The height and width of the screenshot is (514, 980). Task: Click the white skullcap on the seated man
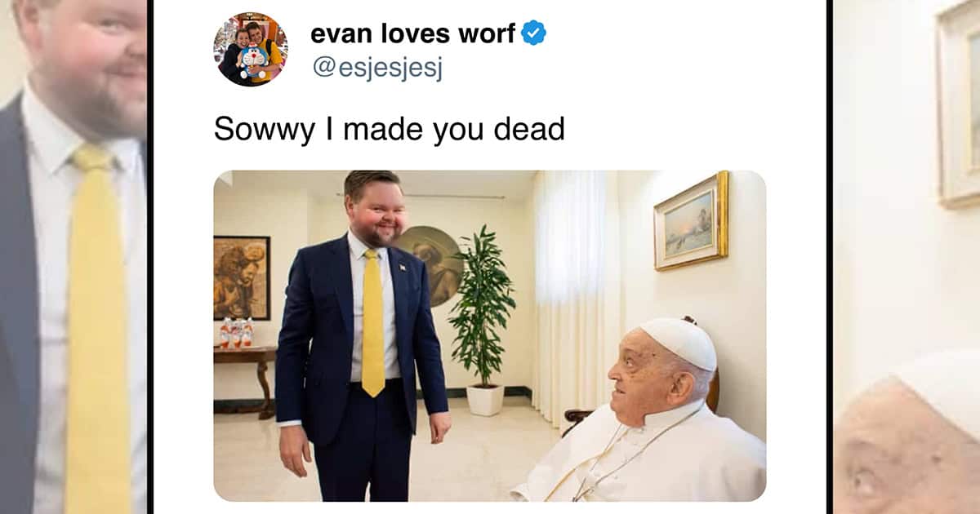pos(679,342)
